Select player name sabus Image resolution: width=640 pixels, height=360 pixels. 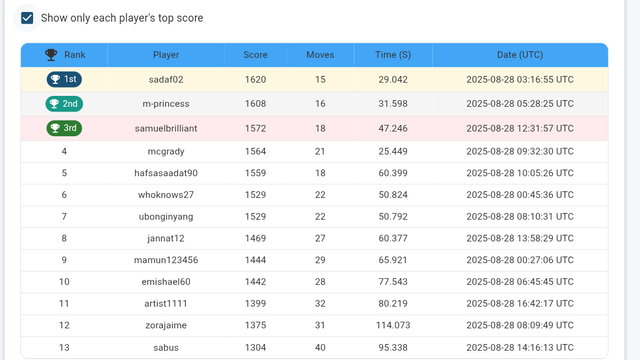pyautogui.click(x=166, y=348)
